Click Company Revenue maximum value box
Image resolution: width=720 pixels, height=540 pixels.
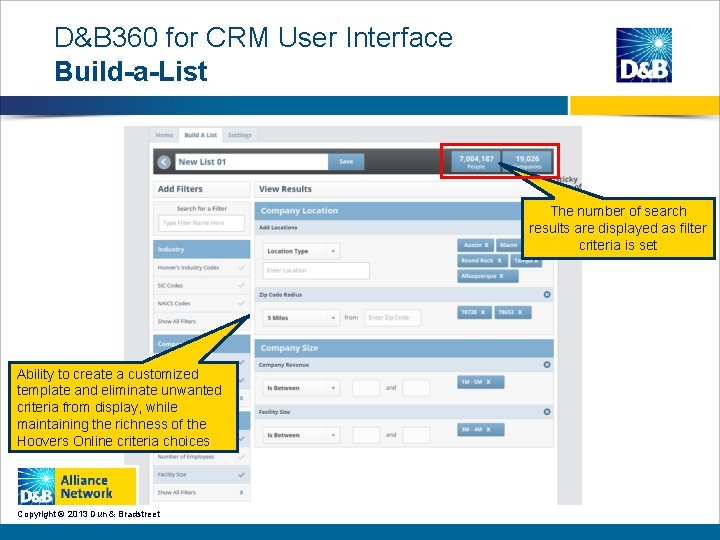coord(416,388)
